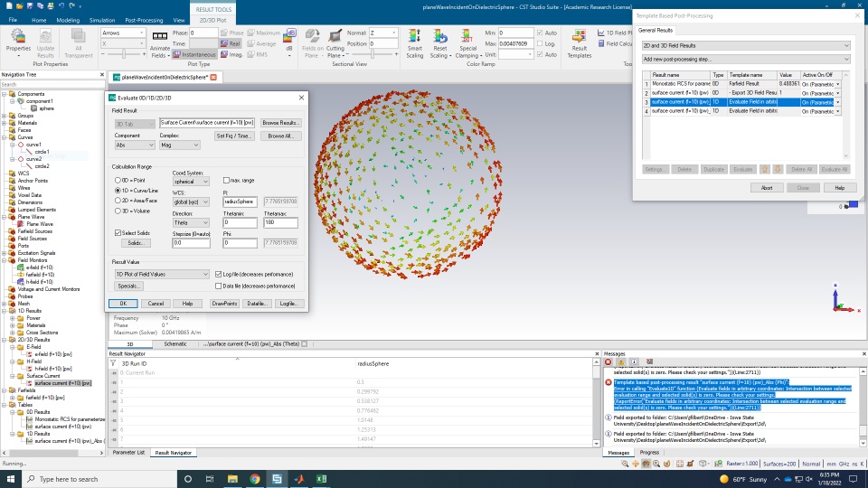Toggle Data file (decreases performance) checkbox
Viewport: 868px width, 488px height.
[218, 286]
